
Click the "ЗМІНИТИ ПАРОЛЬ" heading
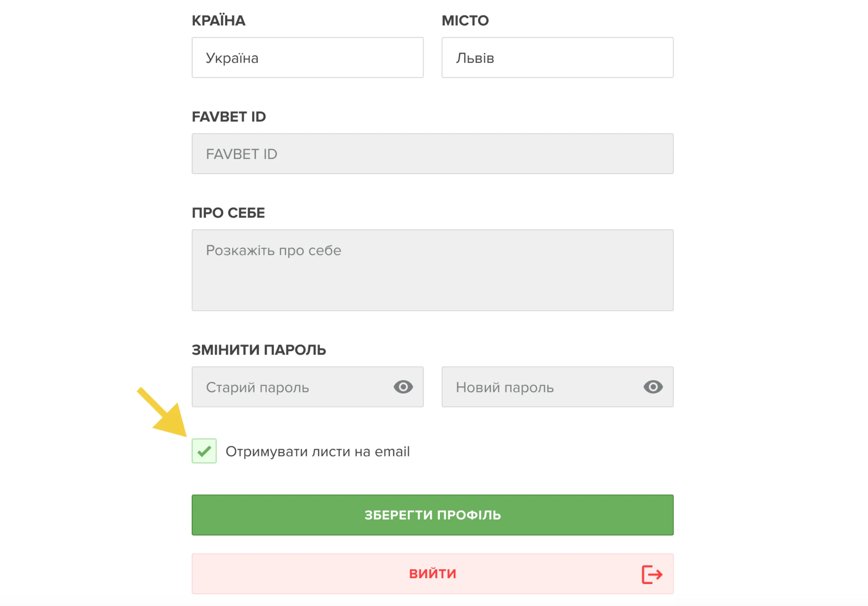(x=259, y=350)
